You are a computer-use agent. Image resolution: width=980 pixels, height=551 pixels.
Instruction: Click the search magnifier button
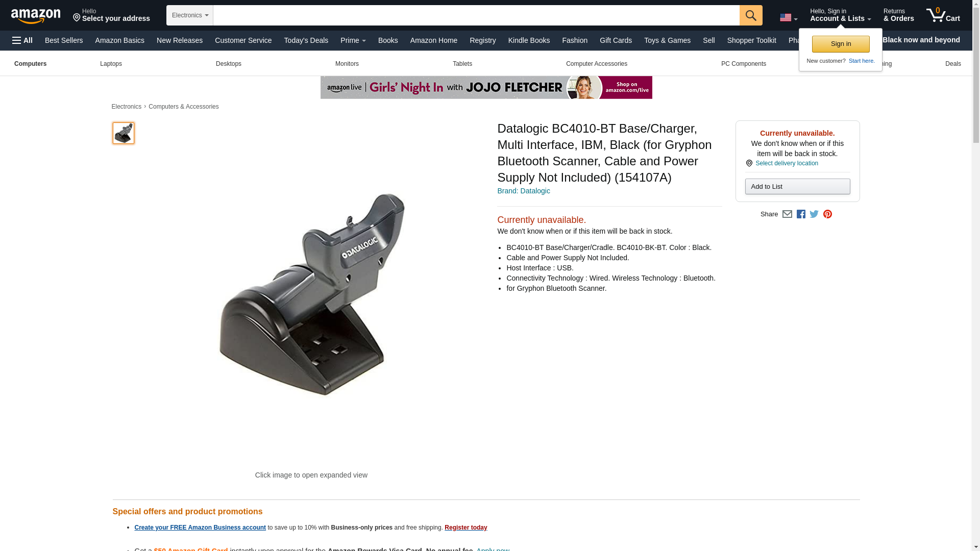(x=751, y=15)
